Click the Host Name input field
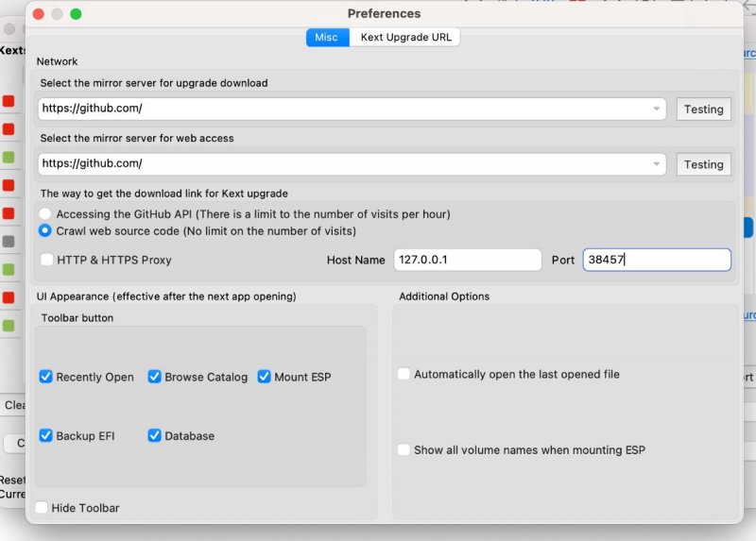This screenshot has width=756, height=541. coord(467,260)
